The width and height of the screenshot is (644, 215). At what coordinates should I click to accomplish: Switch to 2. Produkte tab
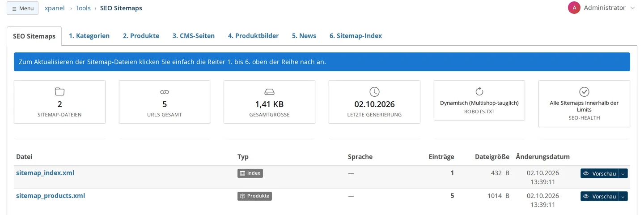click(x=141, y=36)
